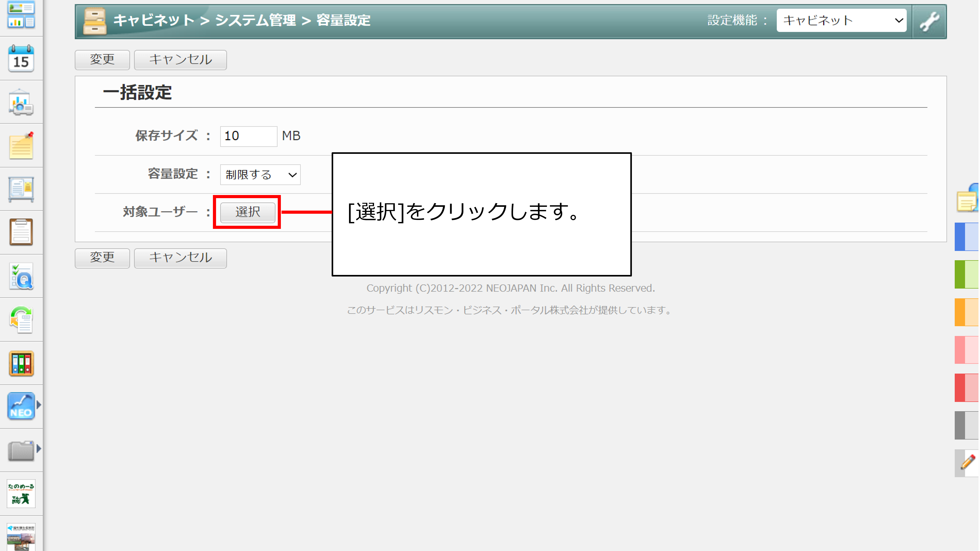Click the 選択 button for 対象ユーザー
Screen dimensions: 980x551
(248, 212)
